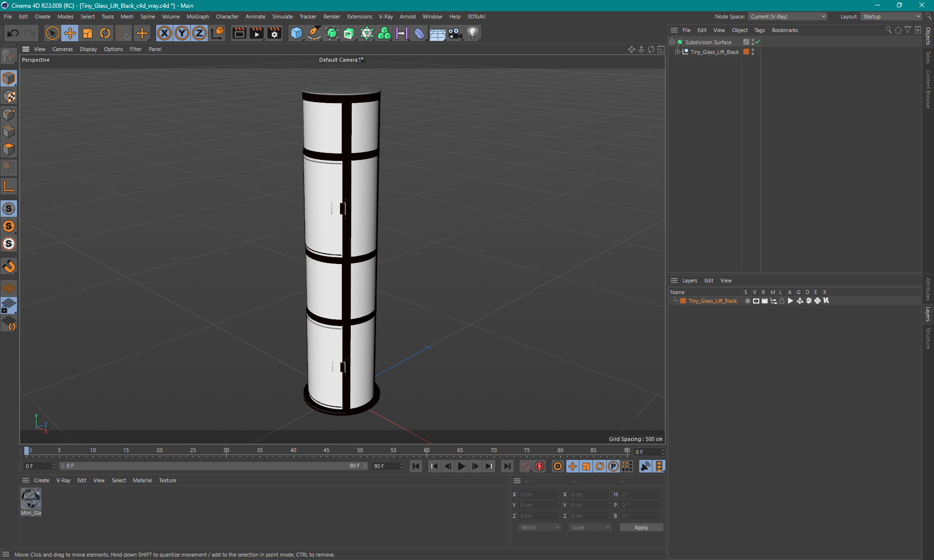This screenshot has width=934, height=560.
Task: Toggle viewport layout maximize icon
Action: (x=661, y=49)
